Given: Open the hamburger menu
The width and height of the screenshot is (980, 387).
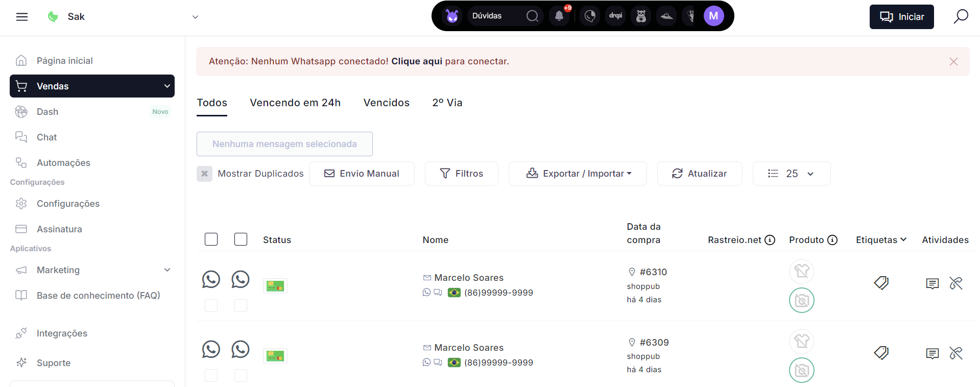Looking at the screenshot, I should click(22, 17).
